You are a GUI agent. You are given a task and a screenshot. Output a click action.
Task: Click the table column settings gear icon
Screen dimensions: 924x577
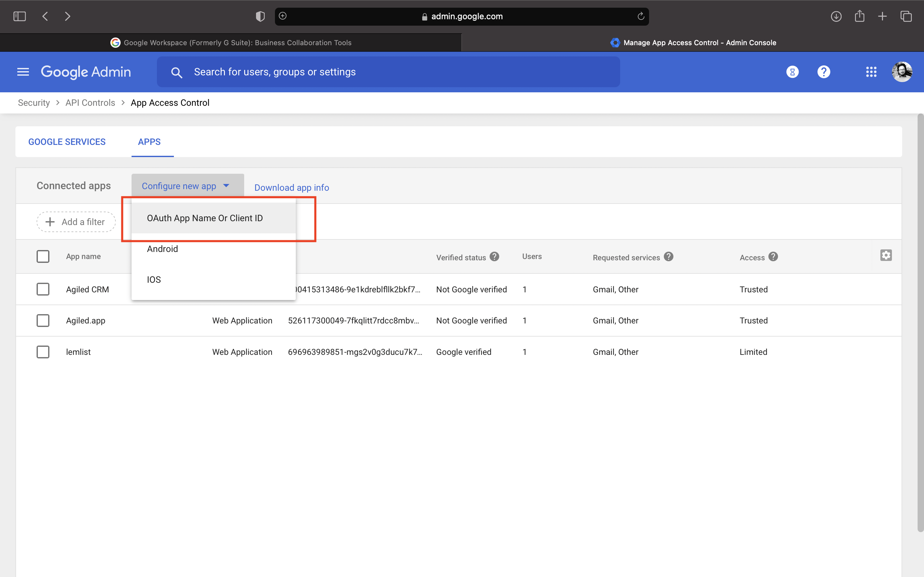click(886, 255)
